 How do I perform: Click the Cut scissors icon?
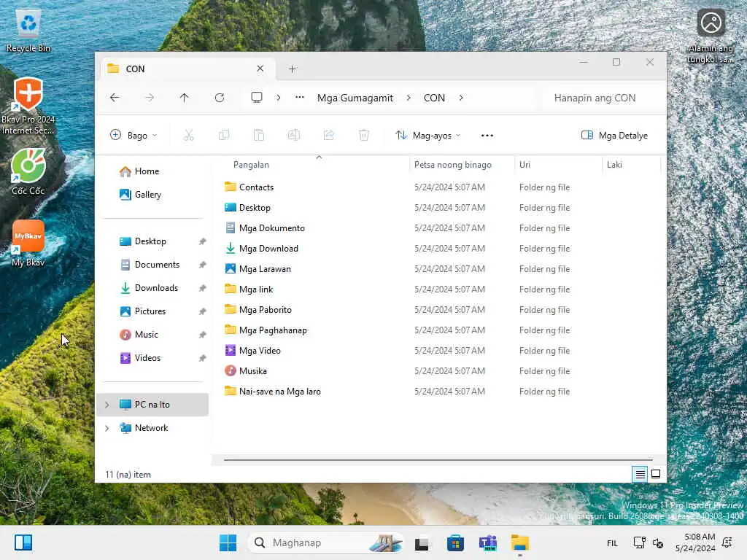(x=189, y=135)
